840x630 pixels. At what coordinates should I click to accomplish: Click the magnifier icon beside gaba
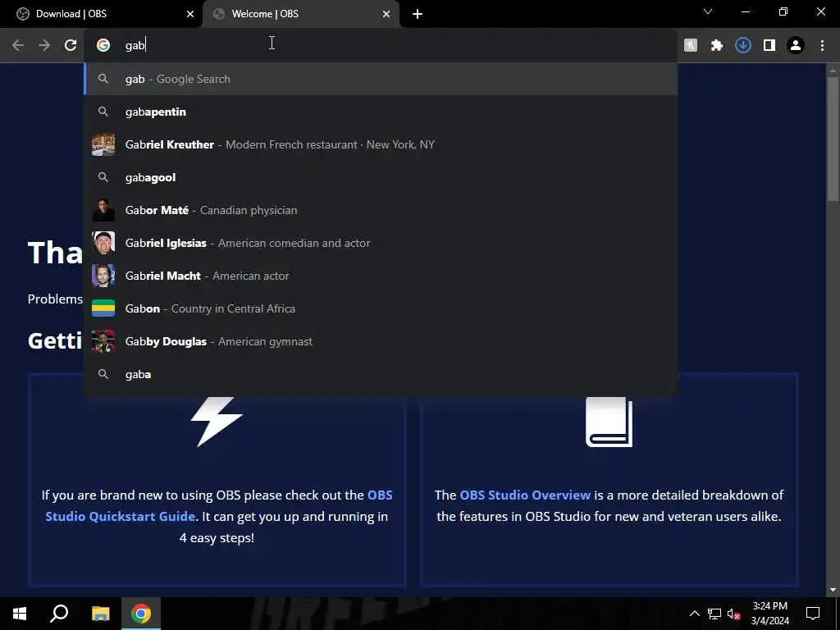coord(103,374)
